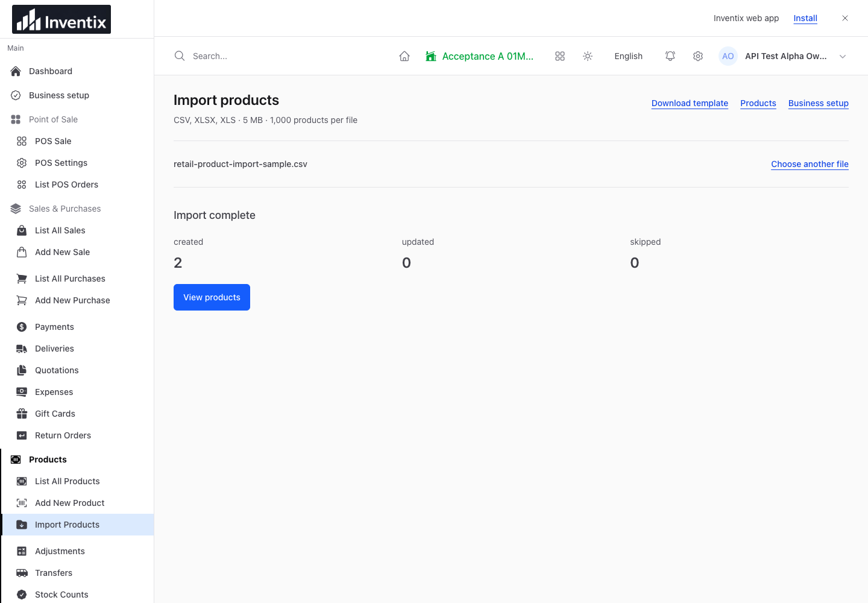Open Add New Product in sidebar
868x603 pixels.
coord(77,503)
